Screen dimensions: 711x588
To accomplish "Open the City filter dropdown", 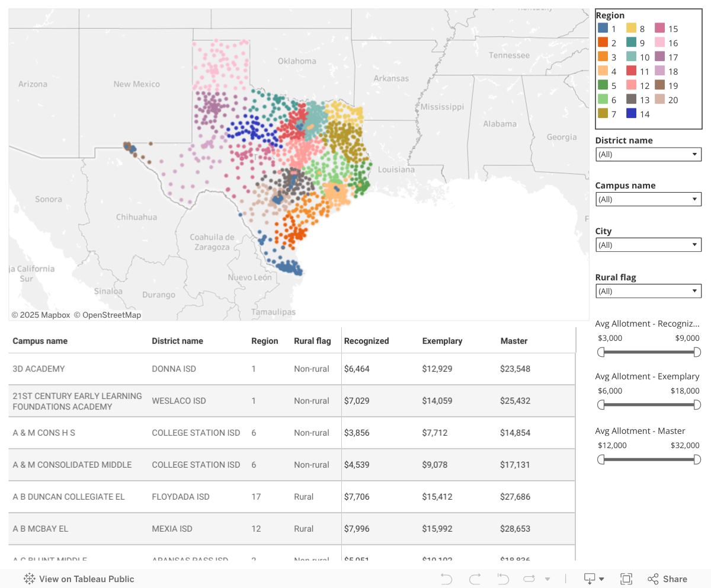I will tap(648, 245).
